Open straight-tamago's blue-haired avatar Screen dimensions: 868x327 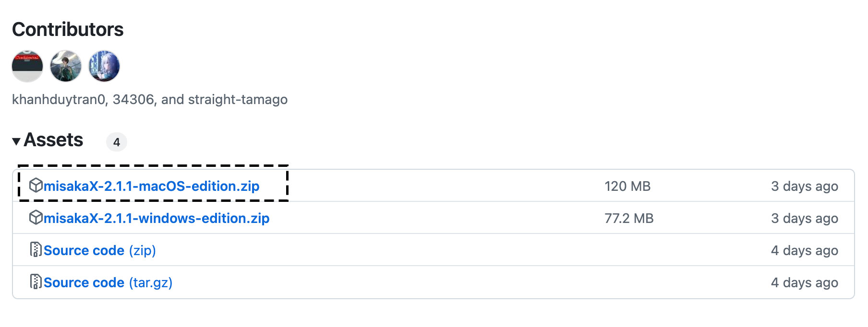coord(104,66)
